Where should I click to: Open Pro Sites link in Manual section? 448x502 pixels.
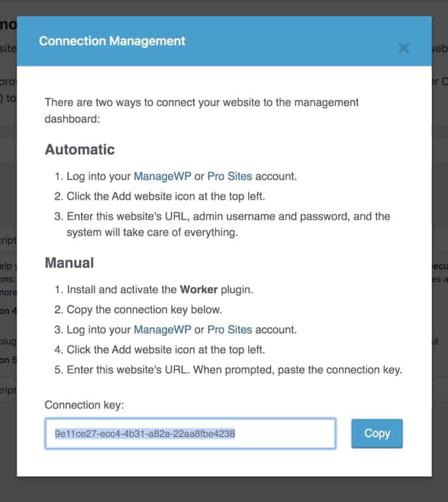(x=230, y=330)
